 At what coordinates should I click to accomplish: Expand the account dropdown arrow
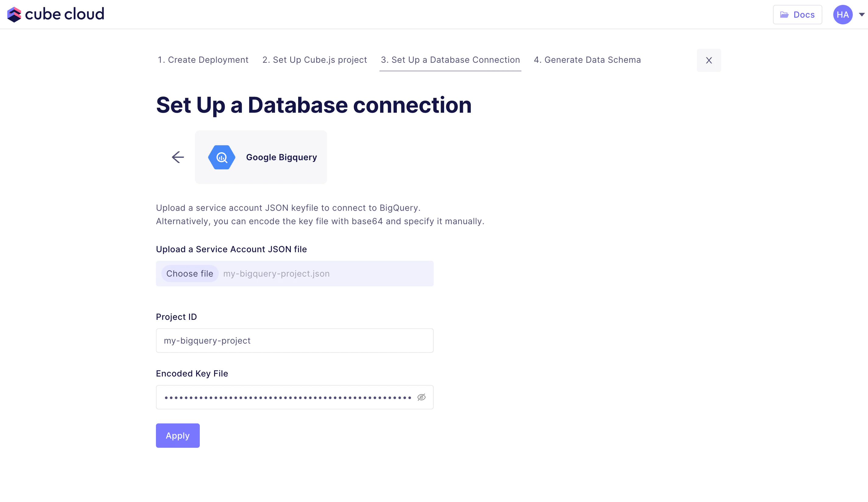point(862,15)
